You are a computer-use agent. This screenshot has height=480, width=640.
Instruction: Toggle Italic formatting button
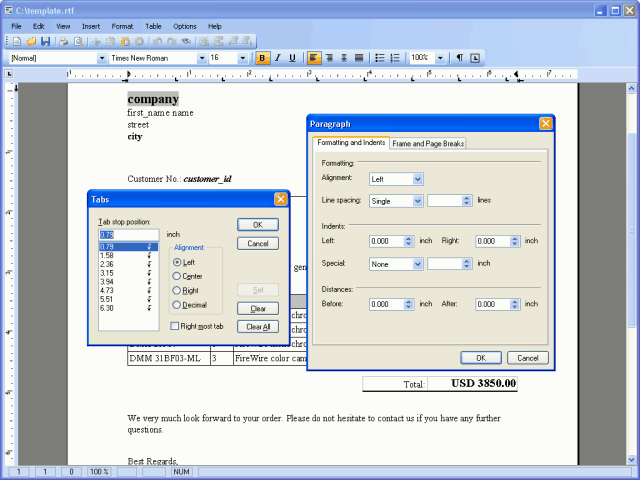click(x=277, y=58)
